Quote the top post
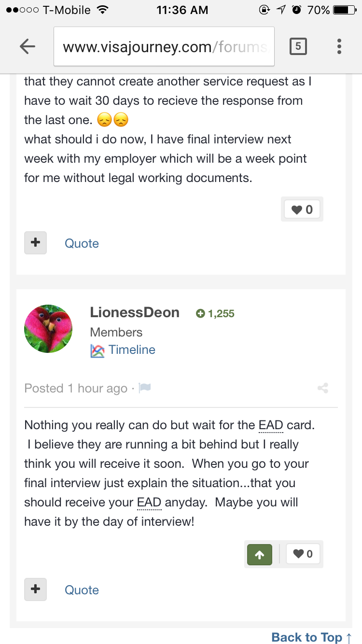 click(x=82, y=243)
